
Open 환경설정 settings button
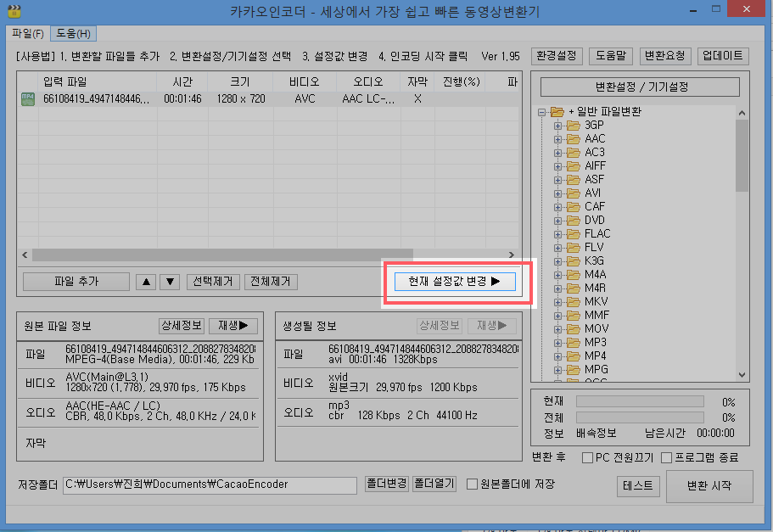(x=557, y=56)
